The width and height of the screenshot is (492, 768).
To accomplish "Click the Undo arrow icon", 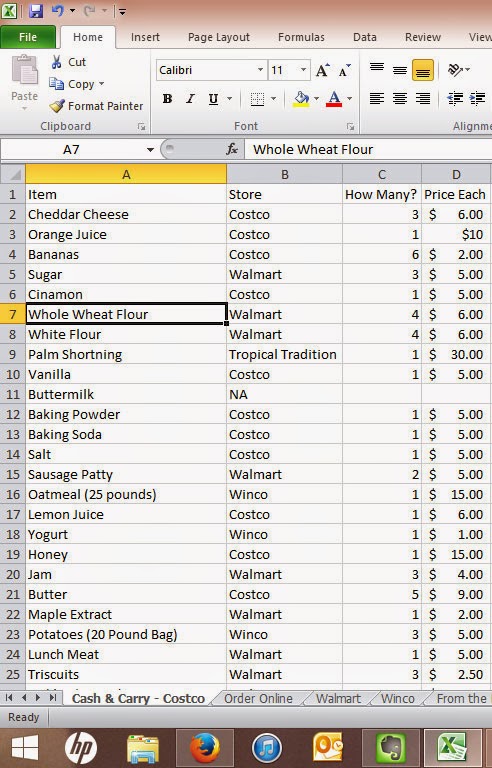I will point(58,11).
